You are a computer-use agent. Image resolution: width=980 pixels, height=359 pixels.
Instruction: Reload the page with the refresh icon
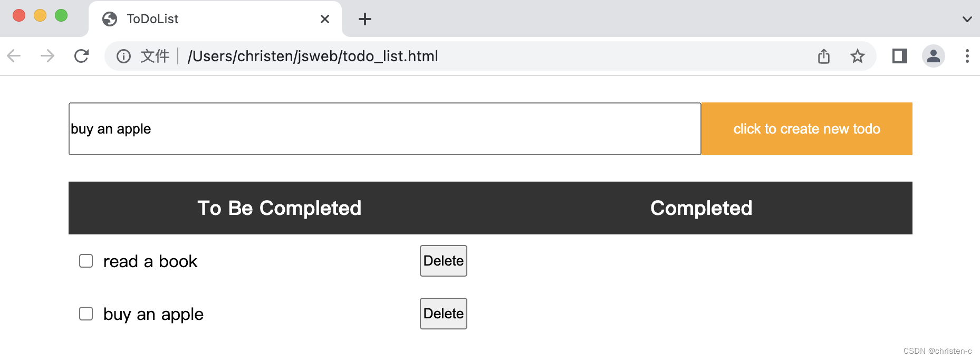(81, 56)
